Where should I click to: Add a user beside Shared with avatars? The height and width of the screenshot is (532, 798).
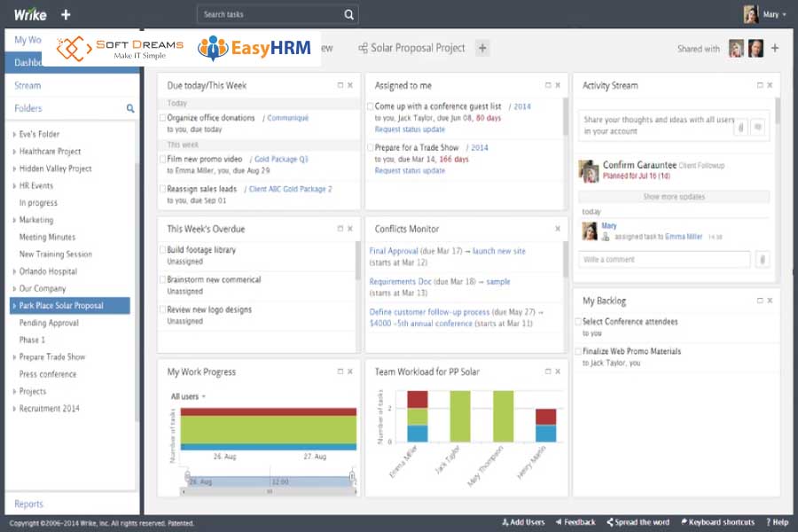click(x=775, y=49)
